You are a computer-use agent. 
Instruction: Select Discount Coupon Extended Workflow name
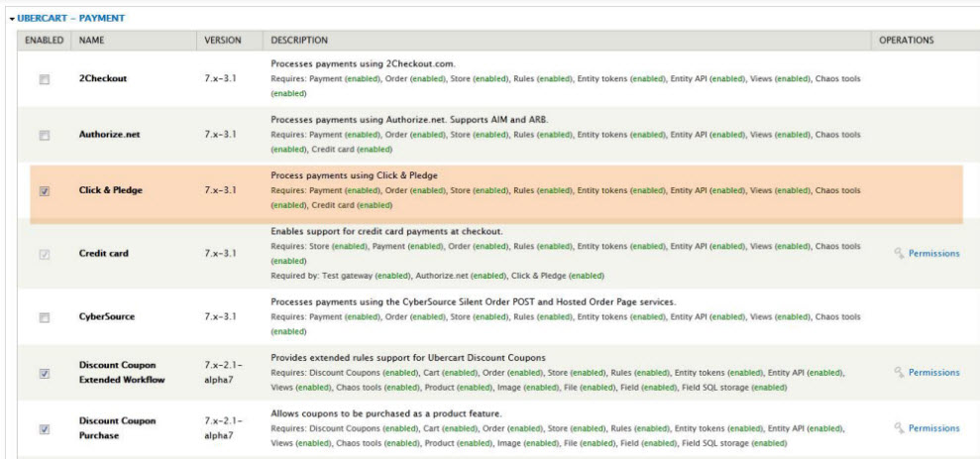(x=122, y=372)
